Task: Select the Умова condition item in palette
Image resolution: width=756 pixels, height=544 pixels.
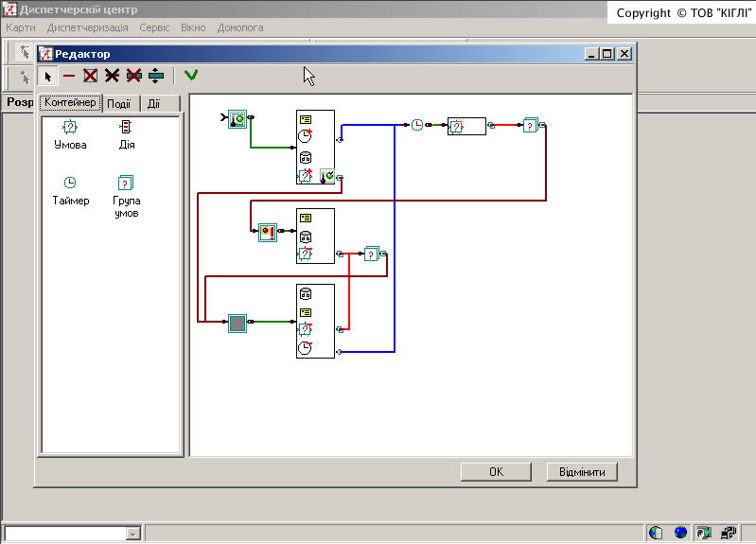Action: 70,134
